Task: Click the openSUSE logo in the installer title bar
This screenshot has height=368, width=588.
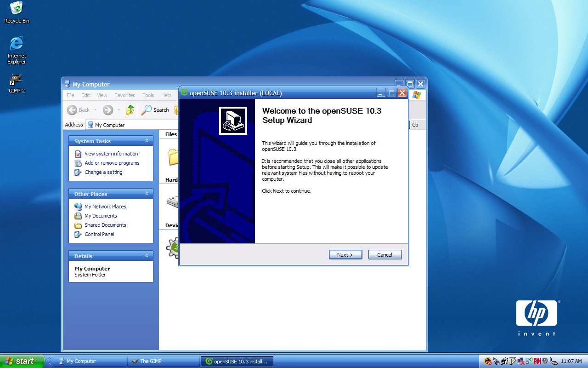Action: [184, 92]
